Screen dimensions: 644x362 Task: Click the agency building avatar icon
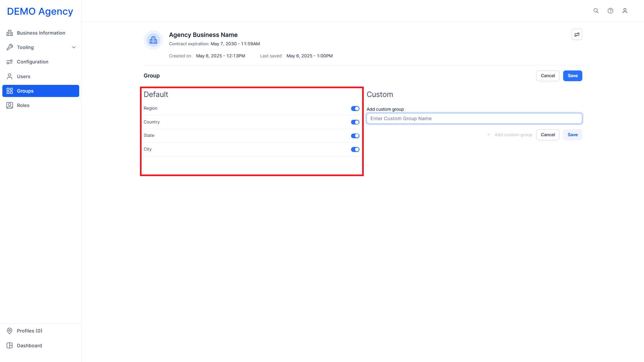tap(153, 40)
